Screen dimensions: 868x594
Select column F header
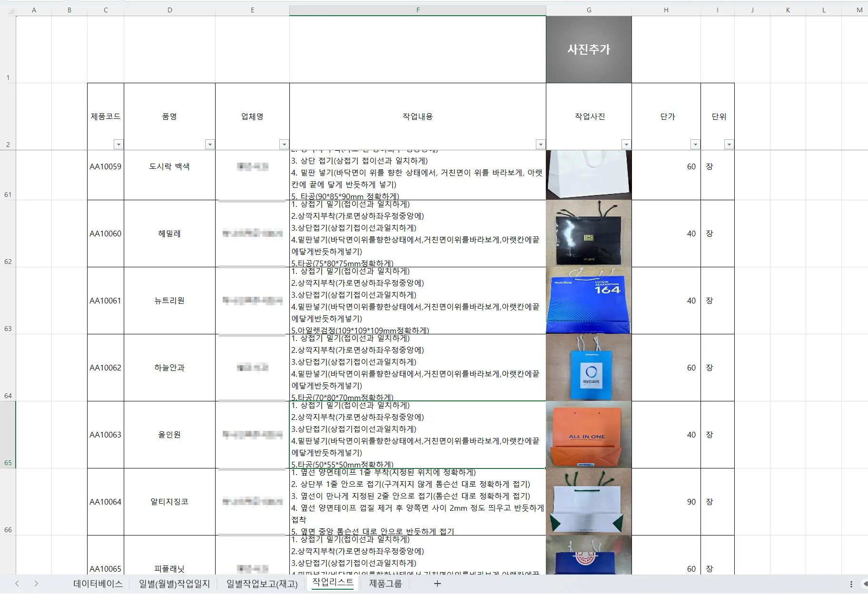click(418, 10)
